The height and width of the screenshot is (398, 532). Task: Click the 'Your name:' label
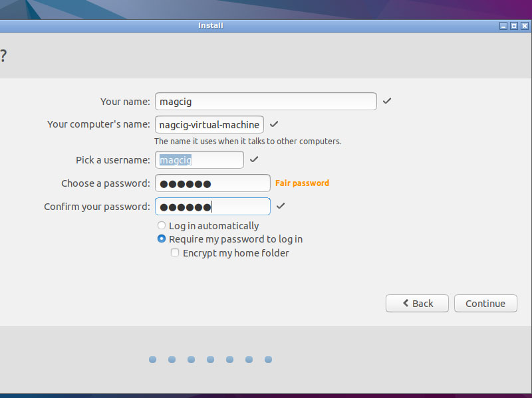coord(125,102)
